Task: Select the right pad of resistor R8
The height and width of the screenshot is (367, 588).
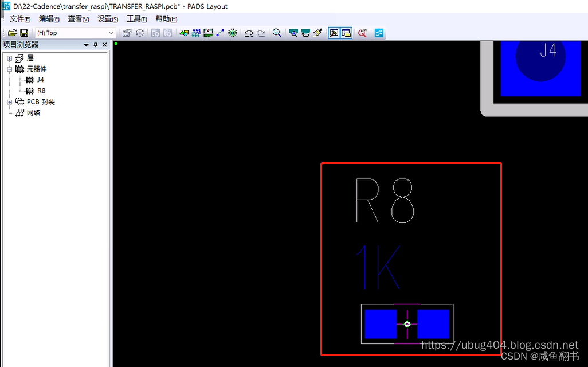Action: coord(433,324)
